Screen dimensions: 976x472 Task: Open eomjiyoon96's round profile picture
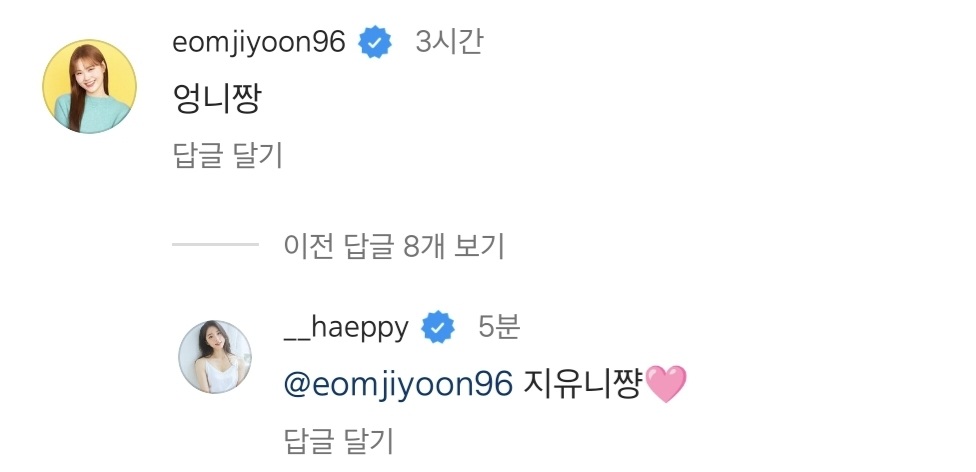(x=90, y=86)
